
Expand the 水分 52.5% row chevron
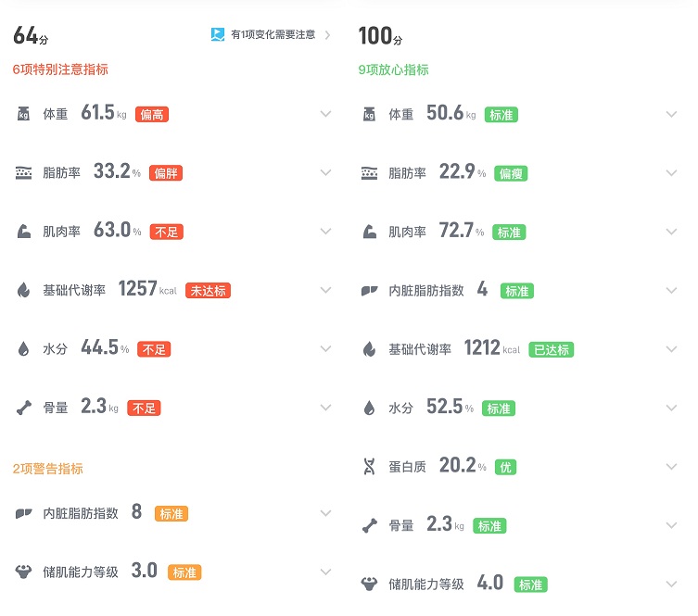[671, 408]
